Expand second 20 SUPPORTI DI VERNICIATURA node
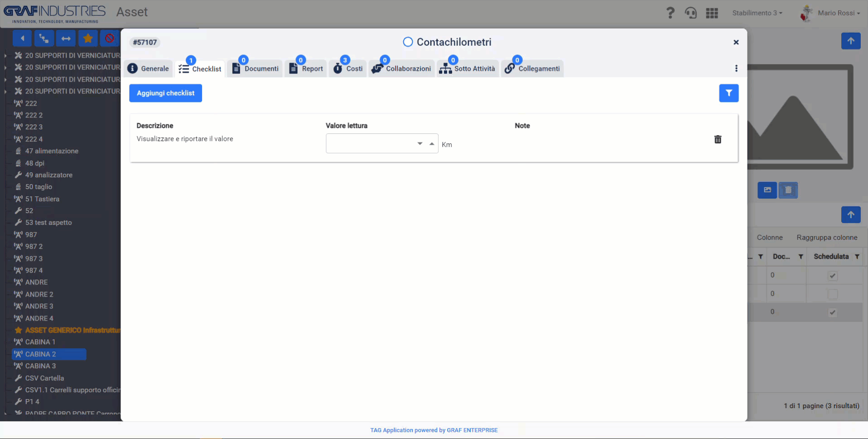This screenshot has height=439, width=868. [5, 67]
